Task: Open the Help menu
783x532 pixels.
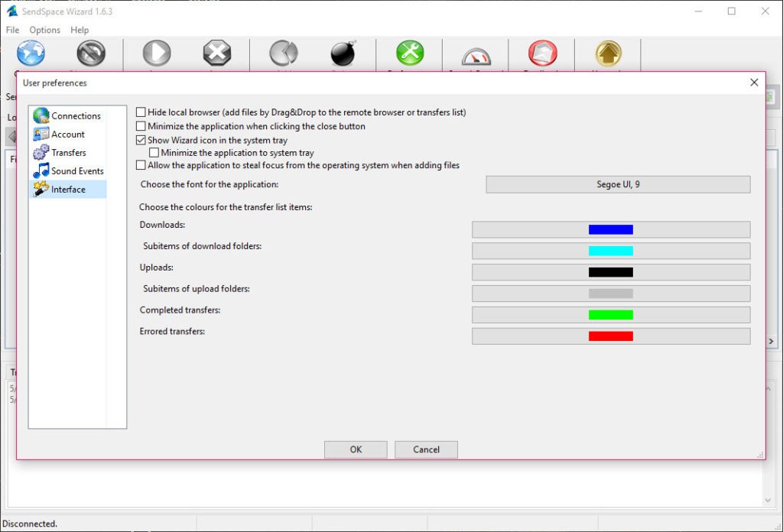Action: click(x=80, y=30)
